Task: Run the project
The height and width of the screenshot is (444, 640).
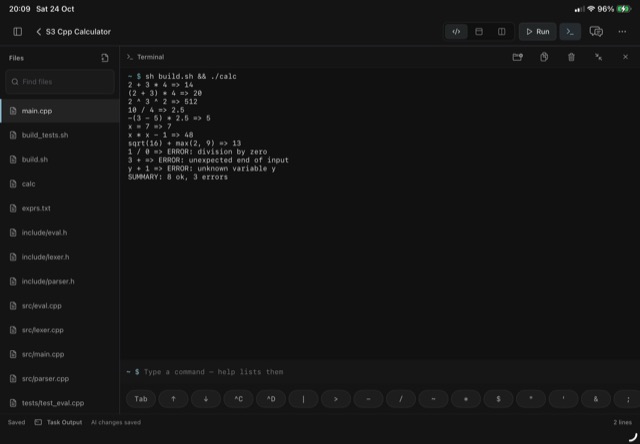Action: point(538,31)
